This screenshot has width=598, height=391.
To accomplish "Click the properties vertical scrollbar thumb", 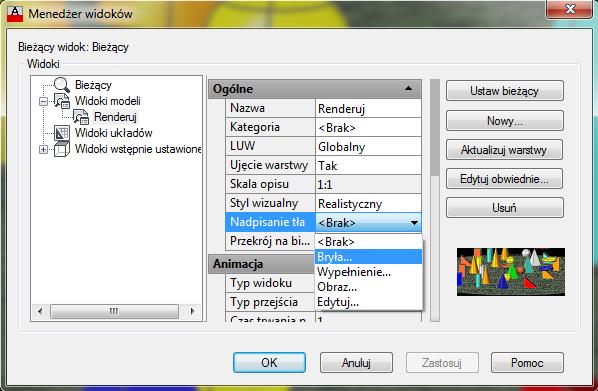I will pyautogui.click(x=435, y=128).
